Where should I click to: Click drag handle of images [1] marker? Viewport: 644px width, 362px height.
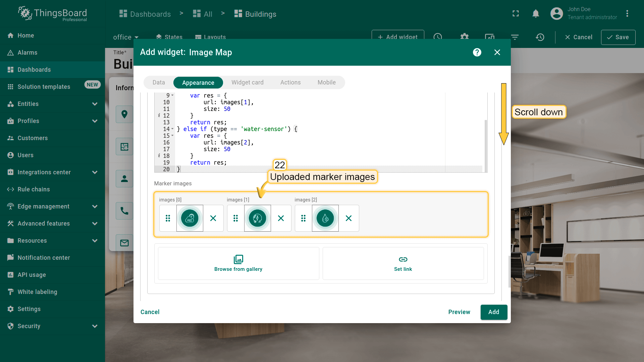[x=235, y=218]
